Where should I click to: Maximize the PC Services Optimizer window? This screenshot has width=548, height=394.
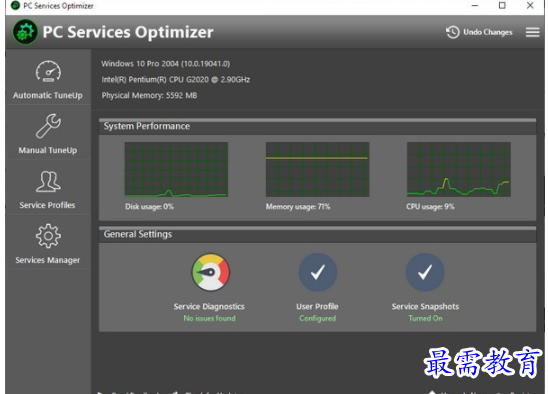tap(502, 6)
